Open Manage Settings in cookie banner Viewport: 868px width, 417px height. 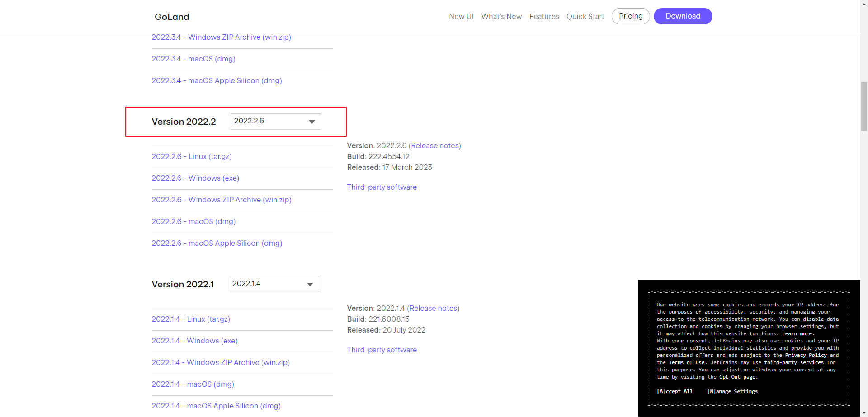pyautogui.click(x=732, y=391)
